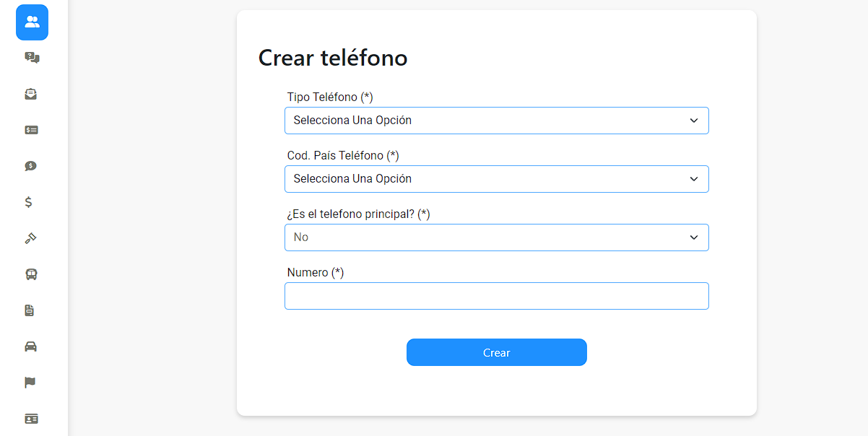868x436 pixels.
Task: Open the bus icon in sidebar
Action: point(31,274)
